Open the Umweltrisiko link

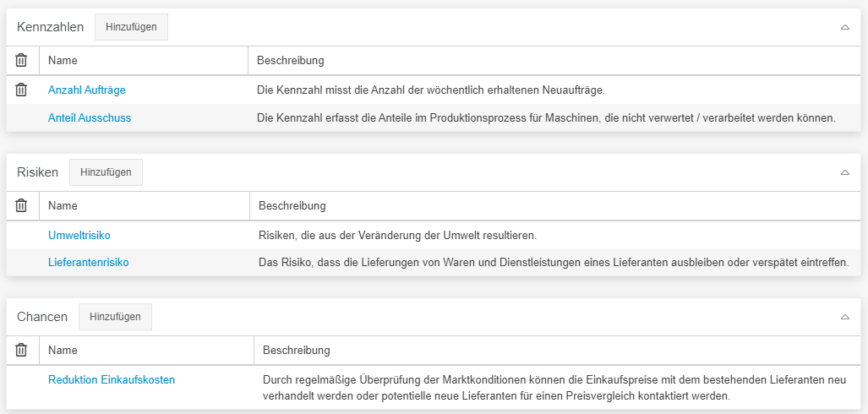79,235
